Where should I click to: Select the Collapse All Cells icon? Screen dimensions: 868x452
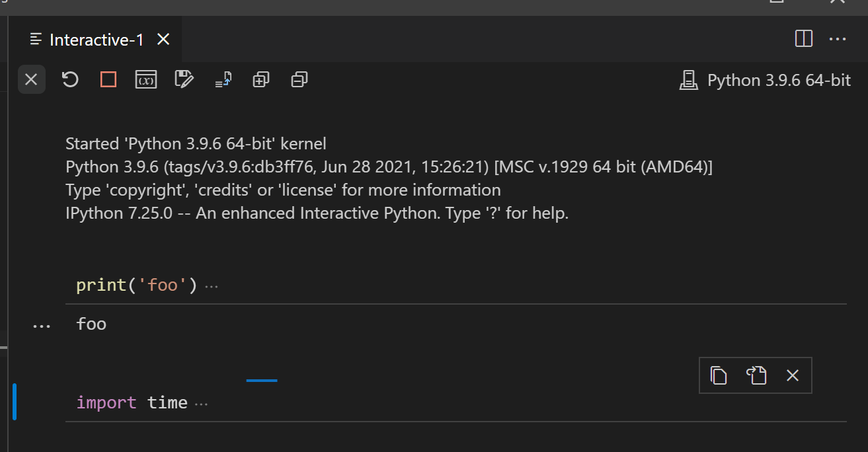pyautogui.click(x=299, y=79)
